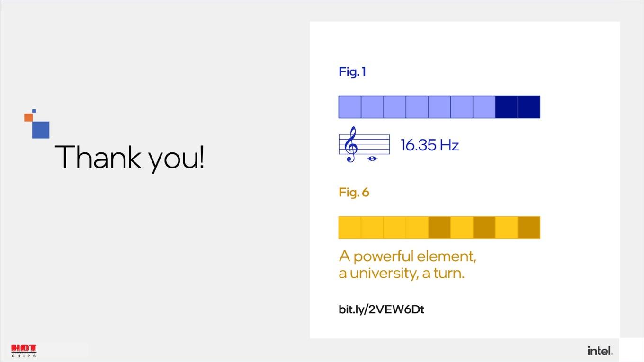Image resolution: width=644 pixels, height=362 pixels.
Task: Click the first dark gold square in Fig. 6
Action: (x=439, y=228)
